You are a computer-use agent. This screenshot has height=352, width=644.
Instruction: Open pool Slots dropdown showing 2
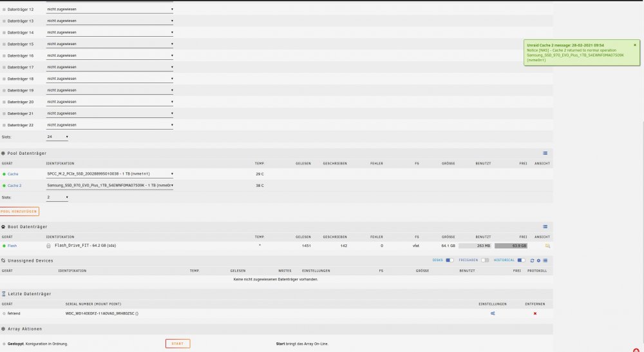point(57,197)
